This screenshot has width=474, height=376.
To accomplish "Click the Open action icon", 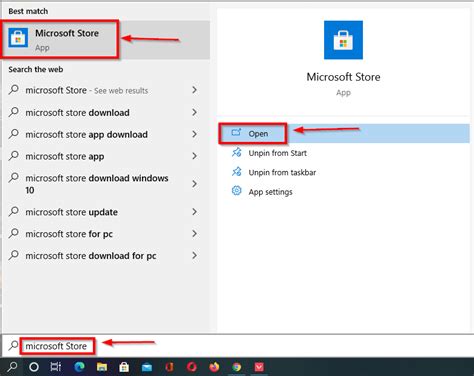I will coord(236,132).
